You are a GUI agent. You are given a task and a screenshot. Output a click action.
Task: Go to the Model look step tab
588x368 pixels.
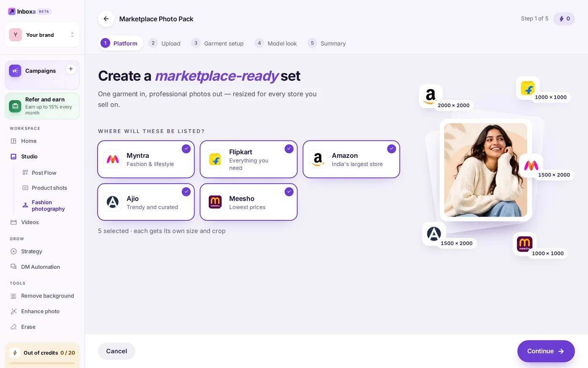coord(276,43)
